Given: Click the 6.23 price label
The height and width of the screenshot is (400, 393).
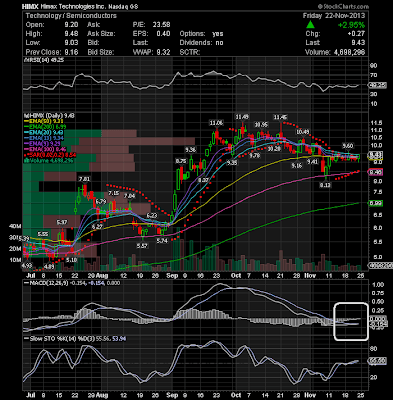Looking at the screenshot, I should click(x=152, y=216).
